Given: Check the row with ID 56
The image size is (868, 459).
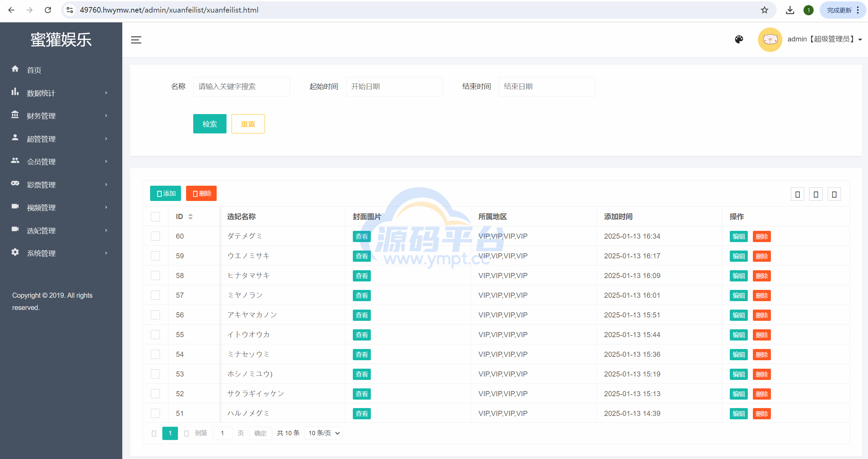Looking at the screenshot, I should pyautogui.click(x=155, y=315).
